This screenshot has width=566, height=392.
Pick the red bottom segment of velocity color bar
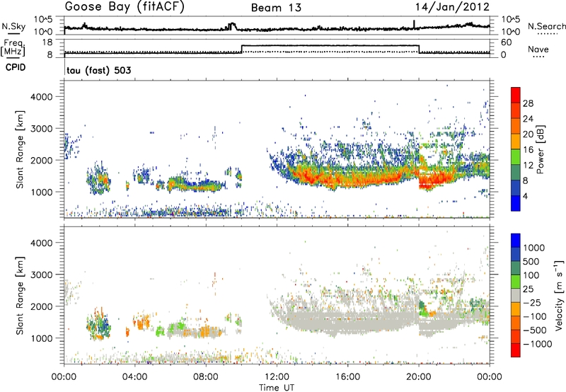click(516, 350)
